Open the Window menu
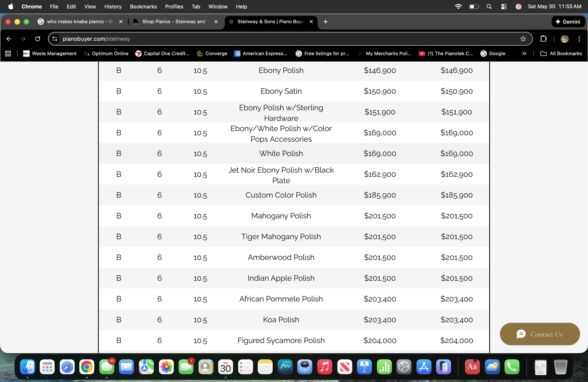Image resolution: width=588 pixels, height=382 pixels. coord(218,6)
